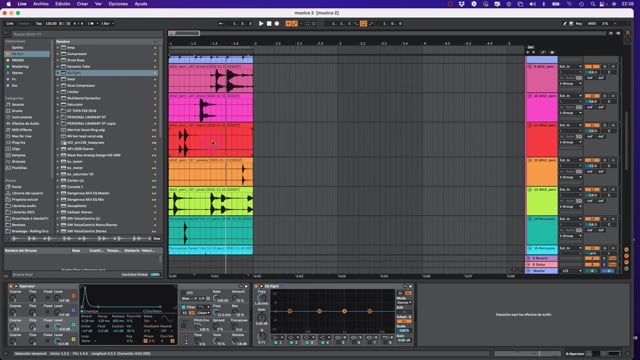
Task: Toggle the Operator device activator
Action: [11, 286]
